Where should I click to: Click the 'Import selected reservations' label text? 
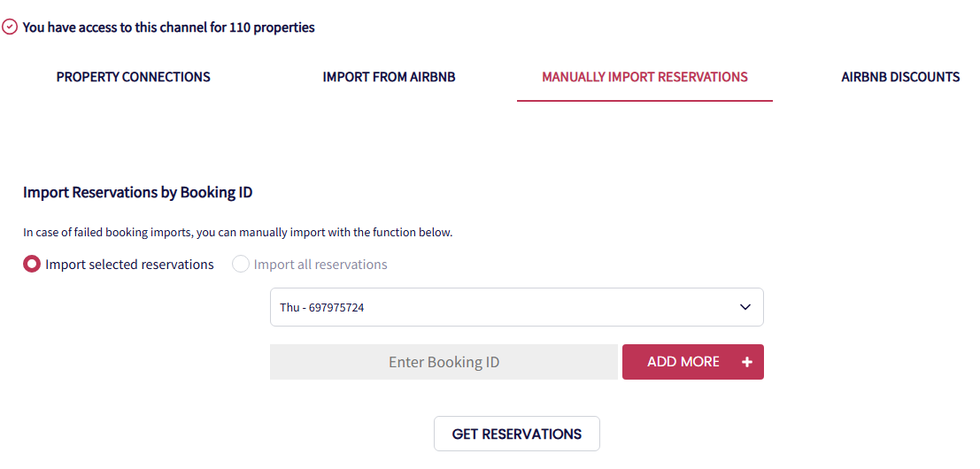(x=129, y=265)
